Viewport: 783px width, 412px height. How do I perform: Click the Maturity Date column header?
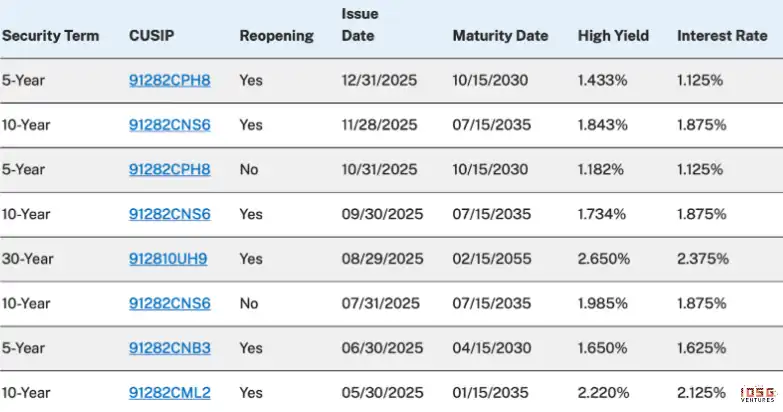(x=500, y=36)
